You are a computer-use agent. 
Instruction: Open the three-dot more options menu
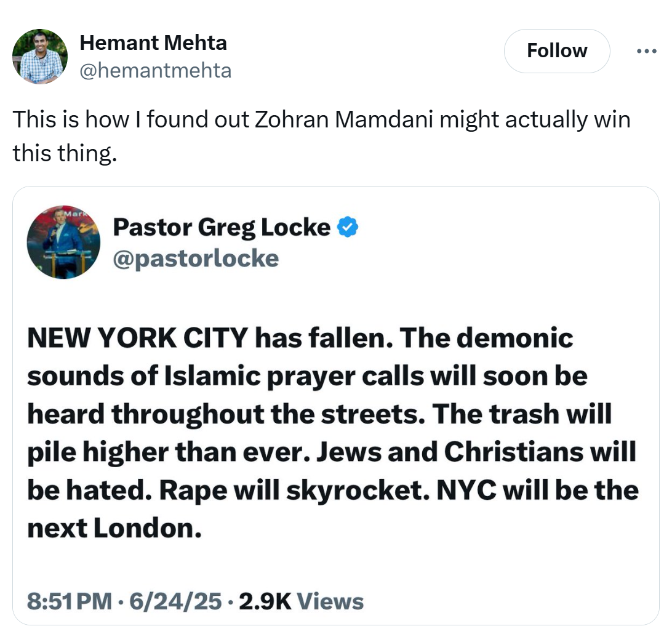(646, 51)
